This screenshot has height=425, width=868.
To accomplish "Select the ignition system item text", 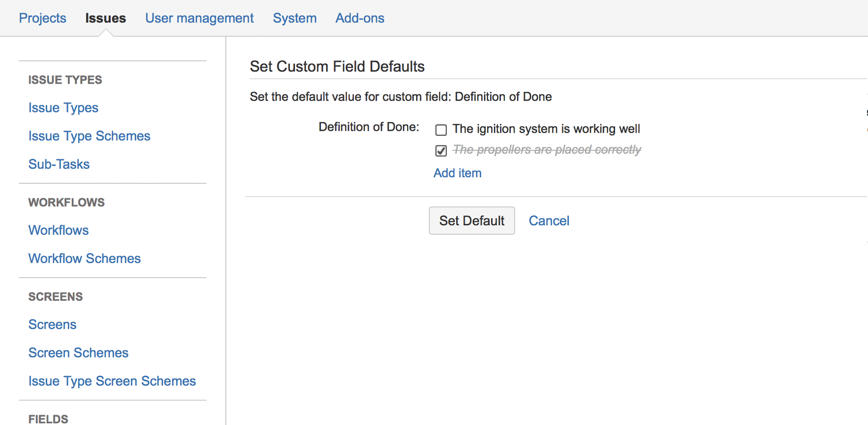I will click(x=546, y=129).
